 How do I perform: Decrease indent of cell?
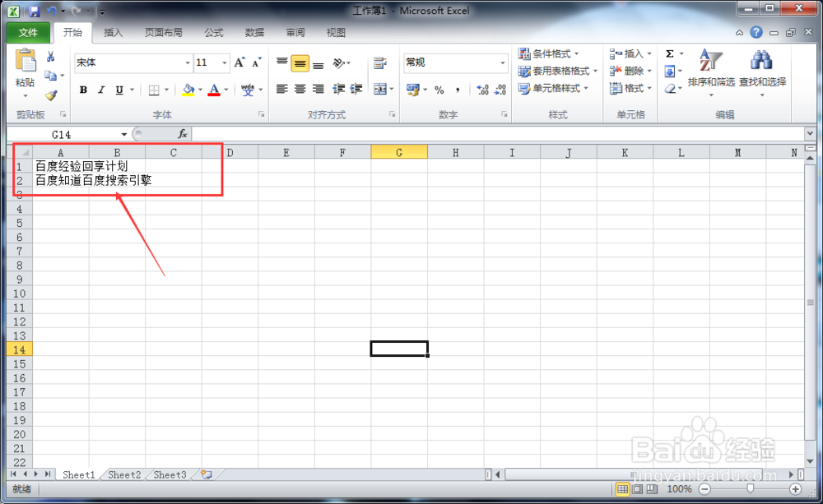pyautogui.click(x=339, y=89)
